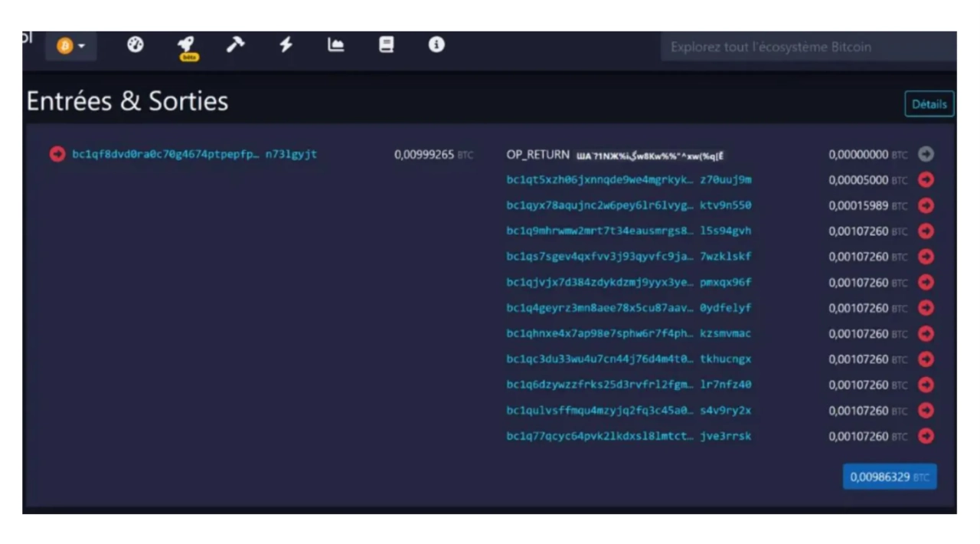
Task: Click the lightning bolt icon
Action: pyautogui.click(x=286, y=45)
